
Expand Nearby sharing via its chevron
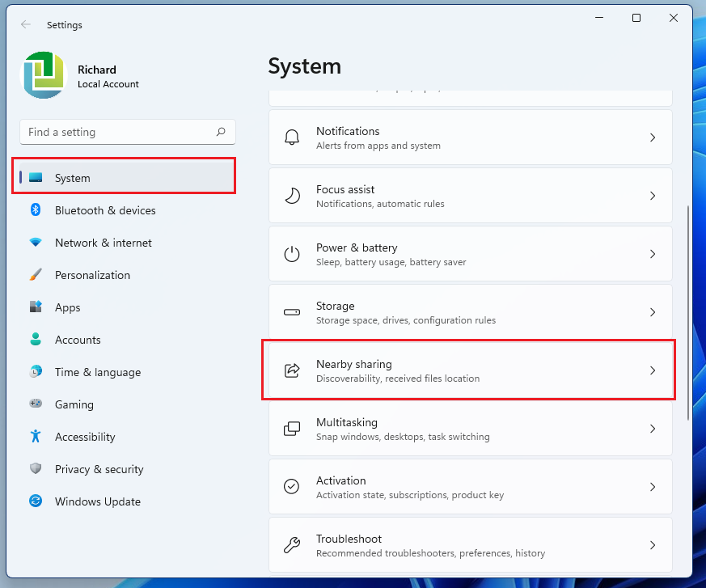pos(653,370)
